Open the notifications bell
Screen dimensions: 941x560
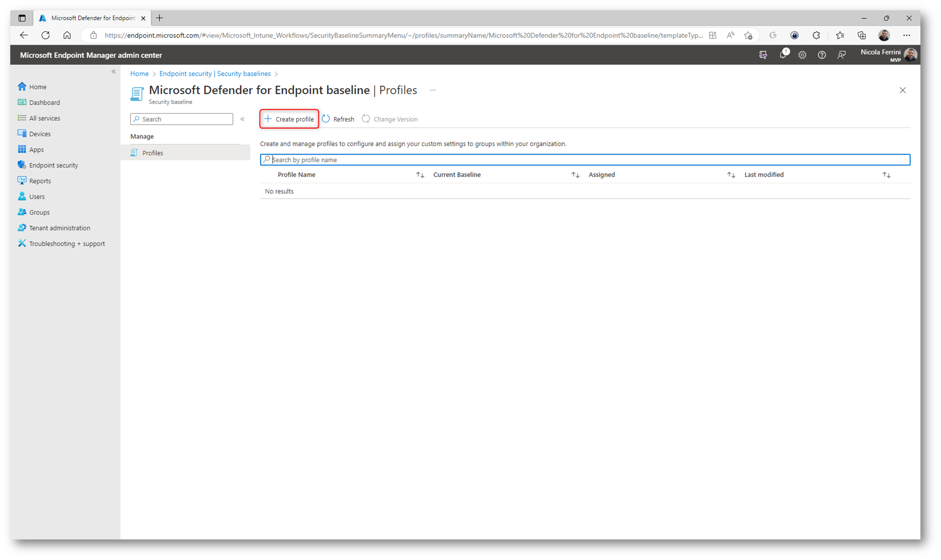[x=783, y=55]
